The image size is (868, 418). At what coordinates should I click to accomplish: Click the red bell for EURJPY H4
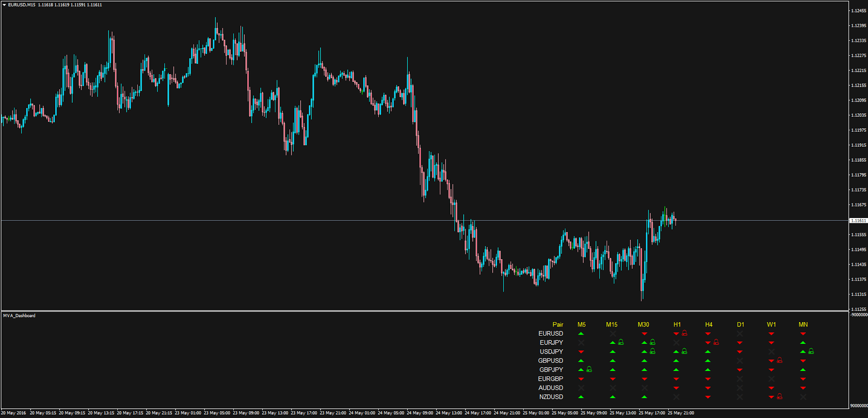tap(716, 342)
